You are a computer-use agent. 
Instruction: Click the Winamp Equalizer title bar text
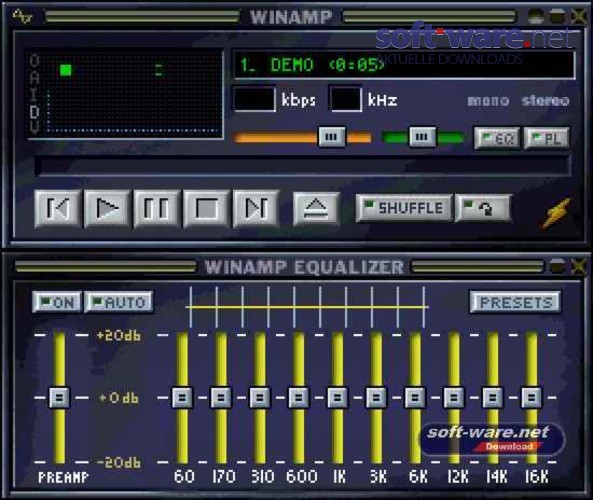[304, 267]
